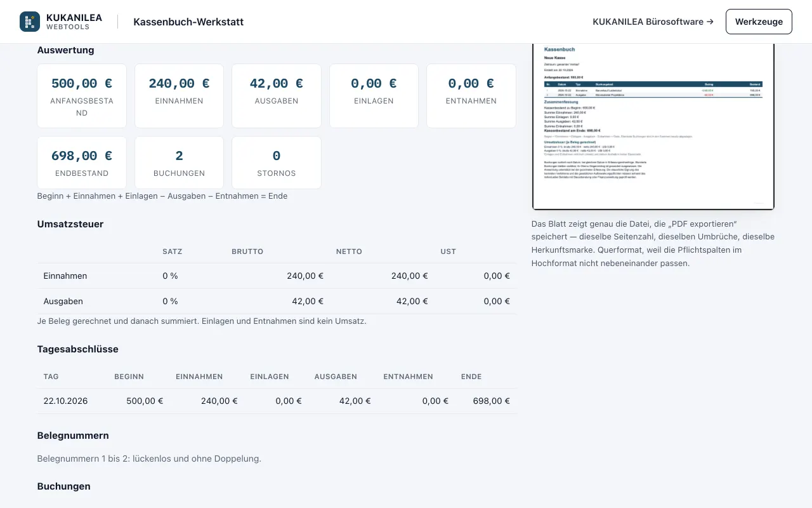Select the 0 % rate in the Einnahmen row

pos(171,276)
